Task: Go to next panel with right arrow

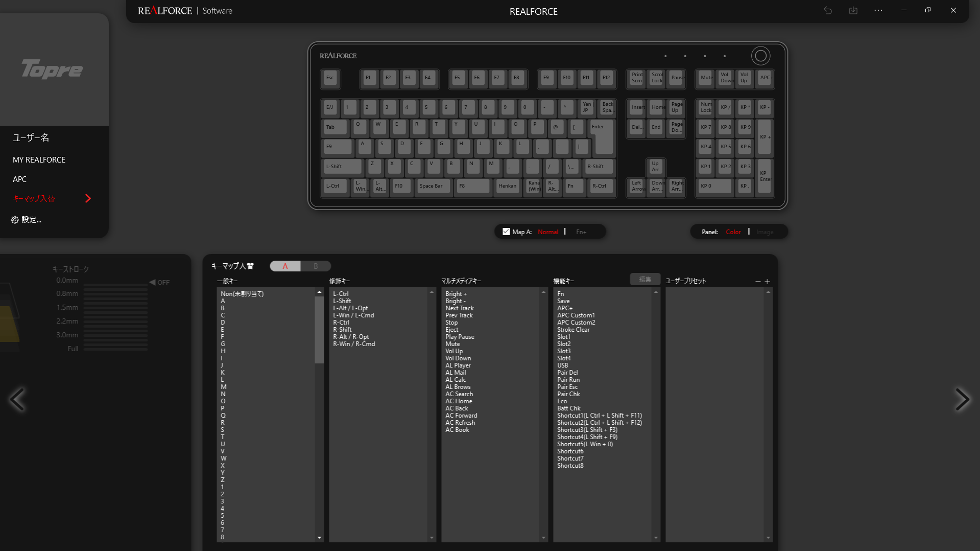Action: (962, 399)
